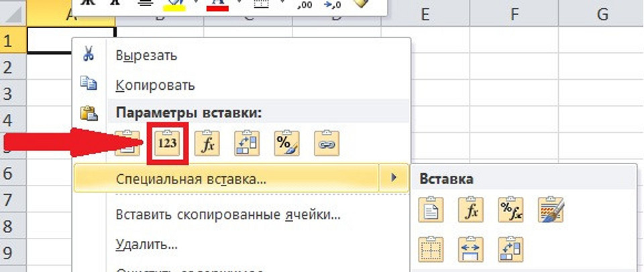The height and width of the screenshot is (272, 644).
Task: Expand the Специальная вставка submenu arrow
Action: coord(394,178)
